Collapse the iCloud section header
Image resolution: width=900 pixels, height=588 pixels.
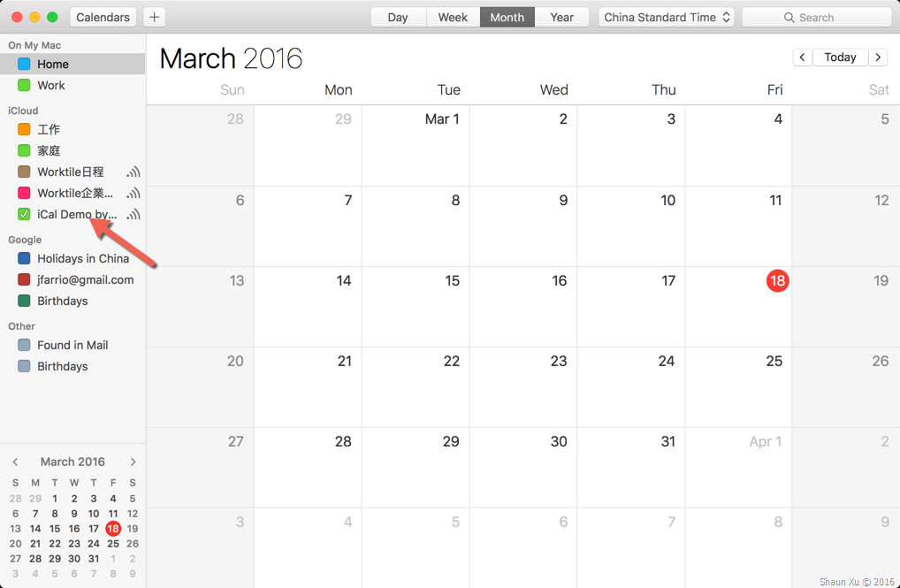pos(23,111)
